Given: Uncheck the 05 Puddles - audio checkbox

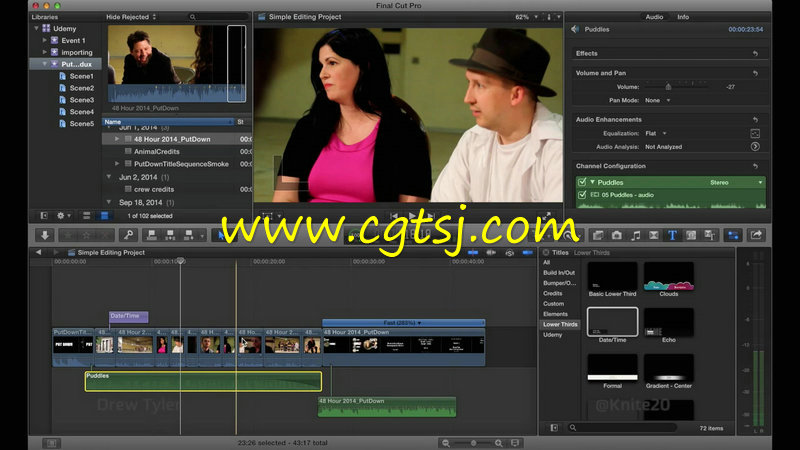Looking at the screenshot, I should point(582,195).
